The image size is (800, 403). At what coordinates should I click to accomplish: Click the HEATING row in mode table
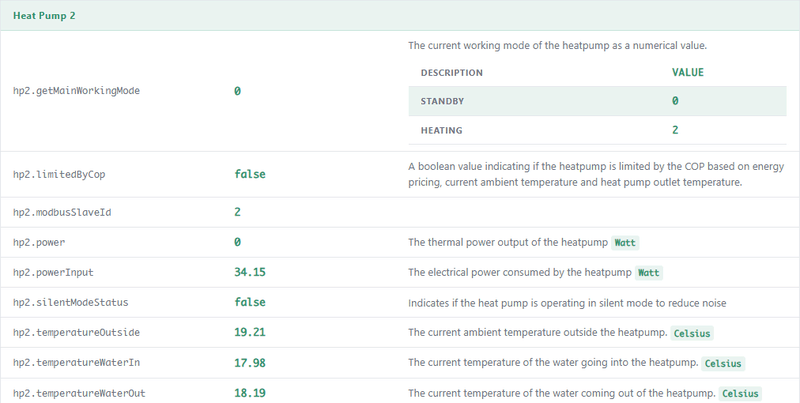click(597, 130)
